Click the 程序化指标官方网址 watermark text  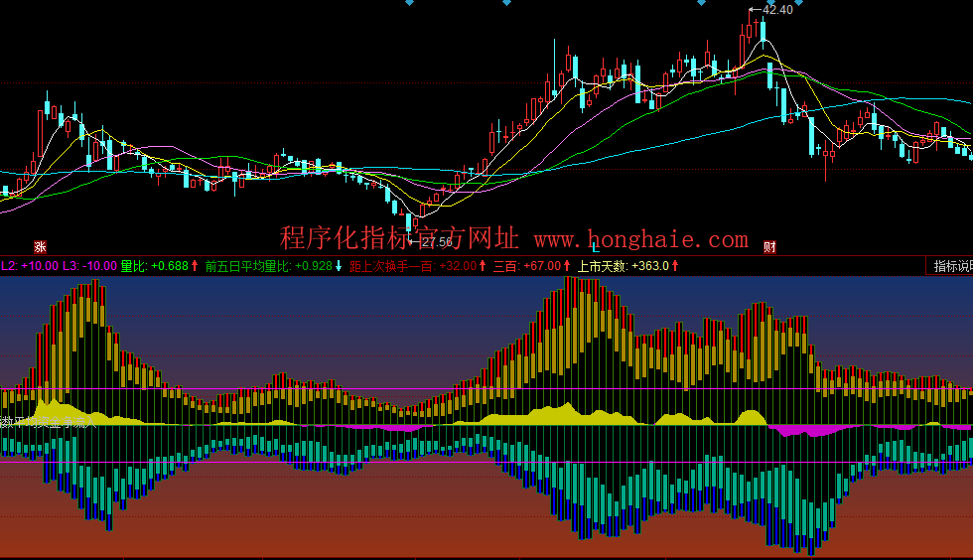tap(399, 239)
